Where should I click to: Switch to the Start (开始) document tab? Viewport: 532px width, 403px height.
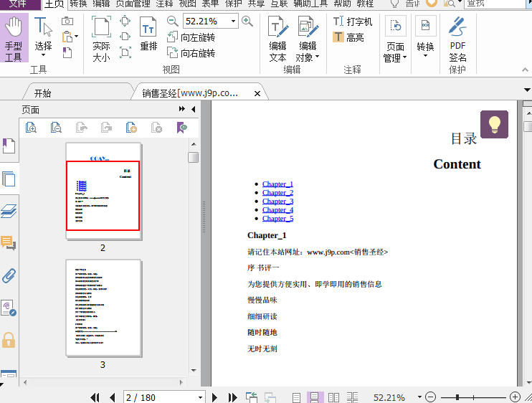(43, 93)
